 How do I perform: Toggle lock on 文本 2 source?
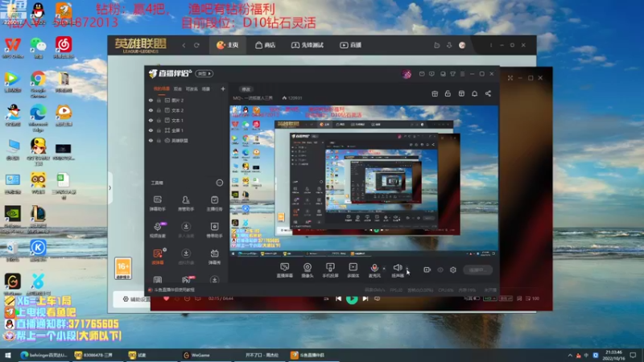[159, 110]
